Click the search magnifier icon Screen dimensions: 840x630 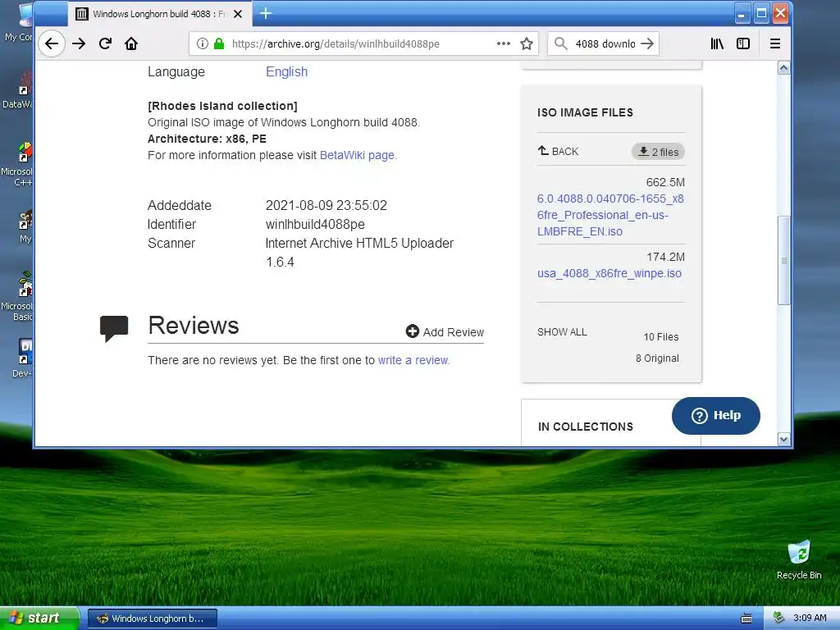560,43
